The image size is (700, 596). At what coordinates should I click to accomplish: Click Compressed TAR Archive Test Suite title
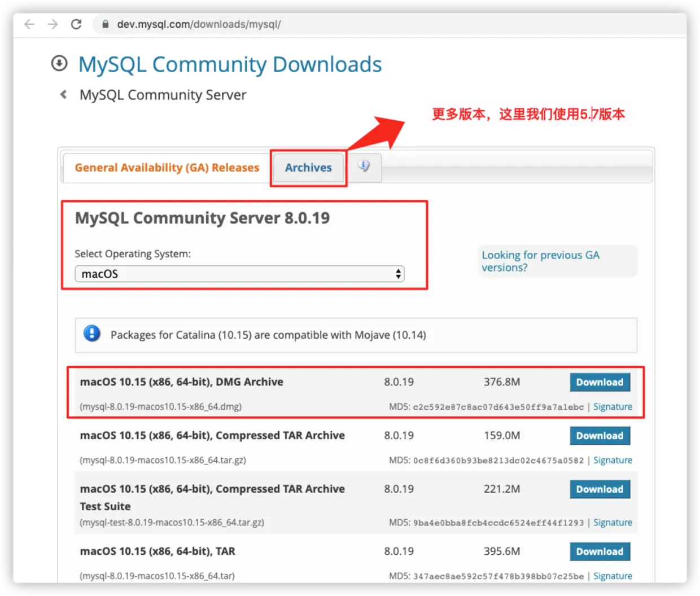click(212, 497)
